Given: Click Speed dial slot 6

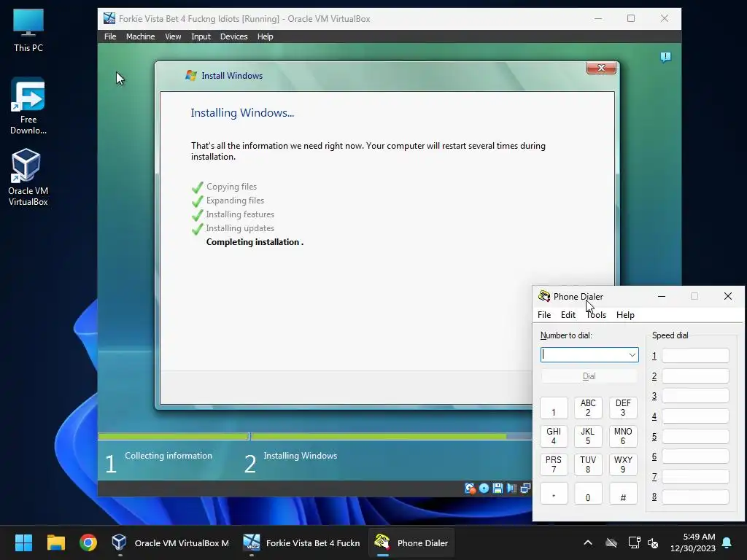Looking at the screenshot, I should pos(695,456).
